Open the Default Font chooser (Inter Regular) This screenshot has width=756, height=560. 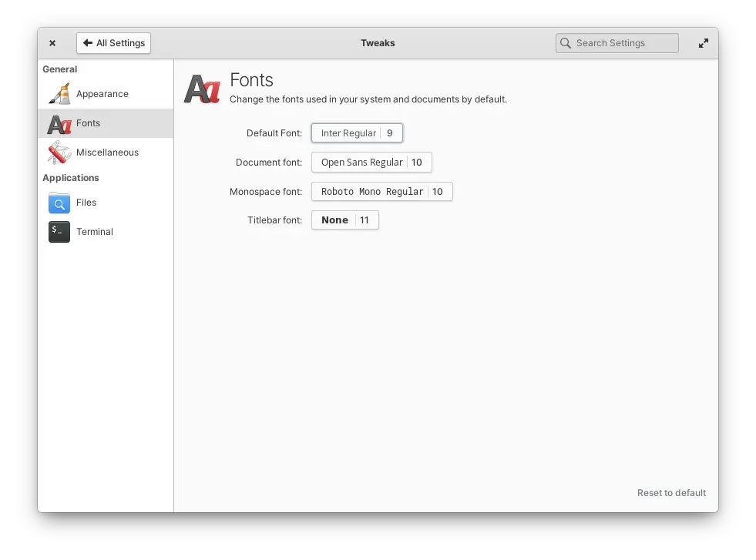click(x=357, y=133)
